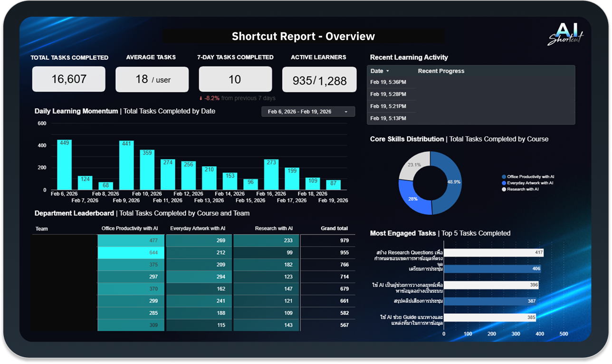Image resolution: width=612 pixels, height=364 pixels.
Task: Click the Research with AI legend dot
Action: [x=504, y=189]
